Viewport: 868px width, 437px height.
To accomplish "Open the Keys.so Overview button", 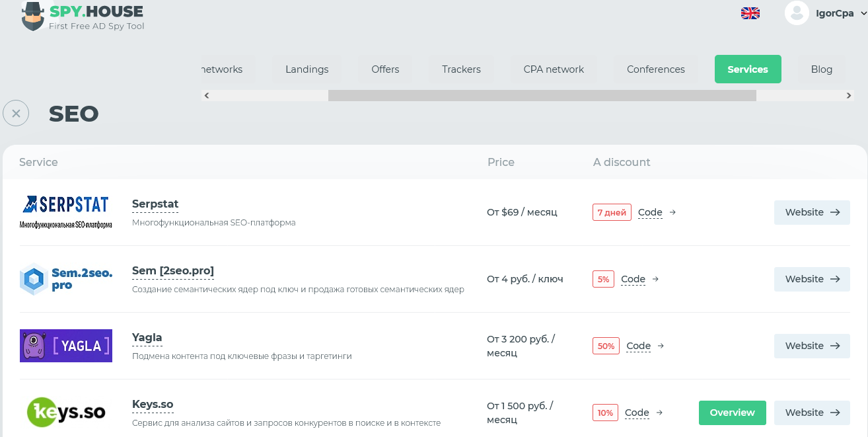I will click(733, 413).
